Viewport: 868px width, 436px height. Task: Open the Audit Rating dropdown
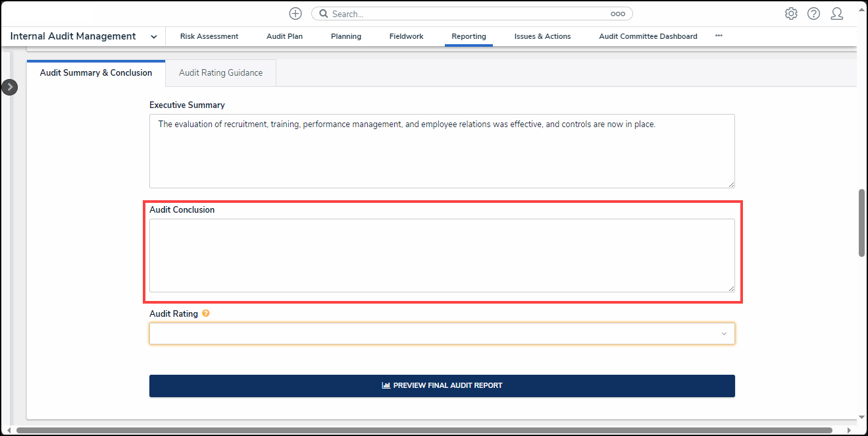[442, 334]
